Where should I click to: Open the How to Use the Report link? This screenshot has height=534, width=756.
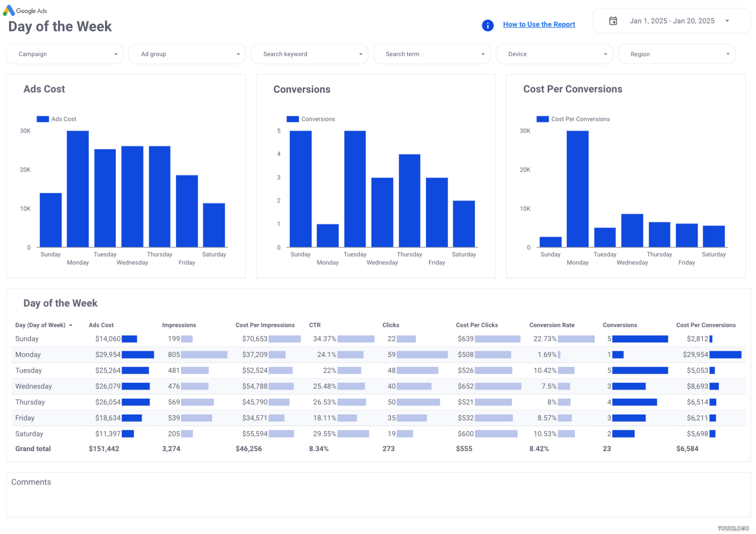click(x=539, y=24)
